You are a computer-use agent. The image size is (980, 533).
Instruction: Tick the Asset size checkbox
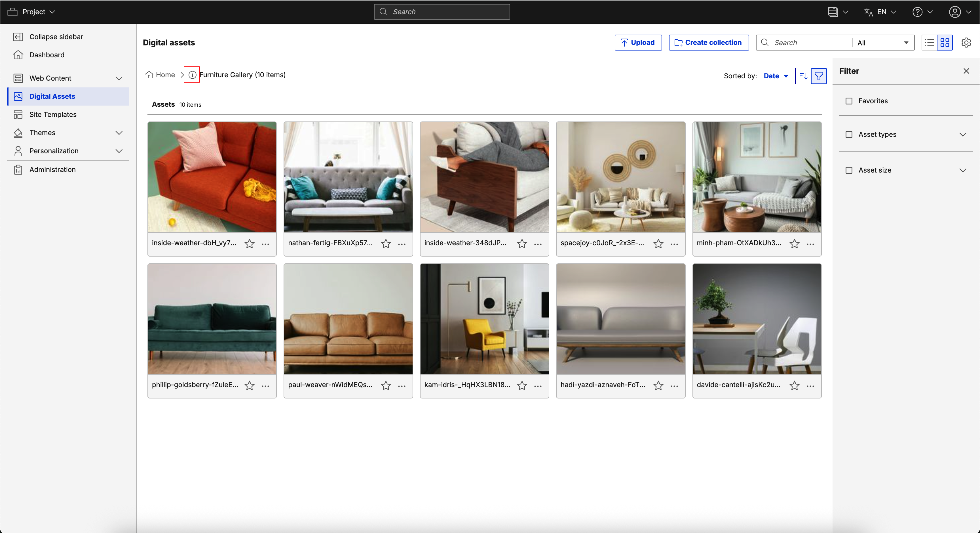pyautogui.click(x=849, y=170)
